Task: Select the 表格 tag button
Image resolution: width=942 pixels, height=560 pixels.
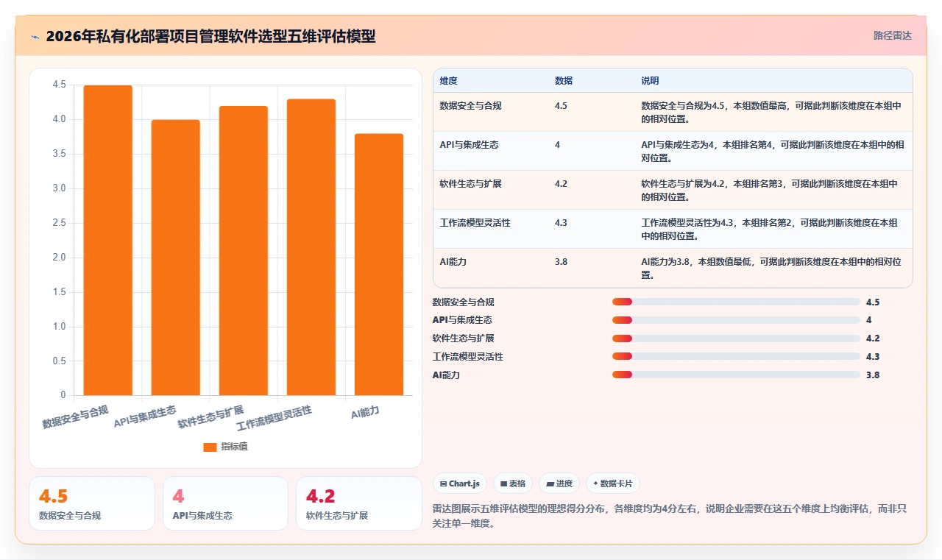Action: click(513, 483)
